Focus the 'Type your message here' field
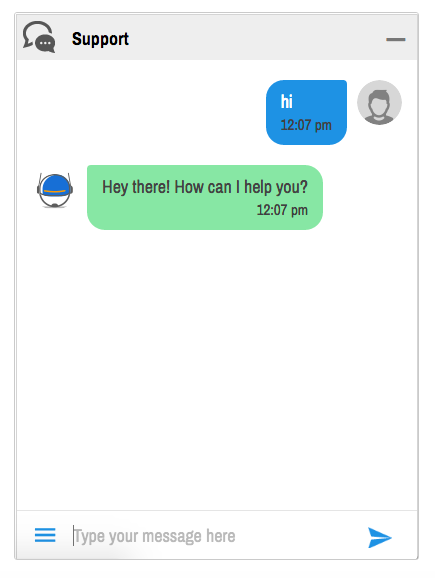 pyautogui.click(x=214, y=536)
